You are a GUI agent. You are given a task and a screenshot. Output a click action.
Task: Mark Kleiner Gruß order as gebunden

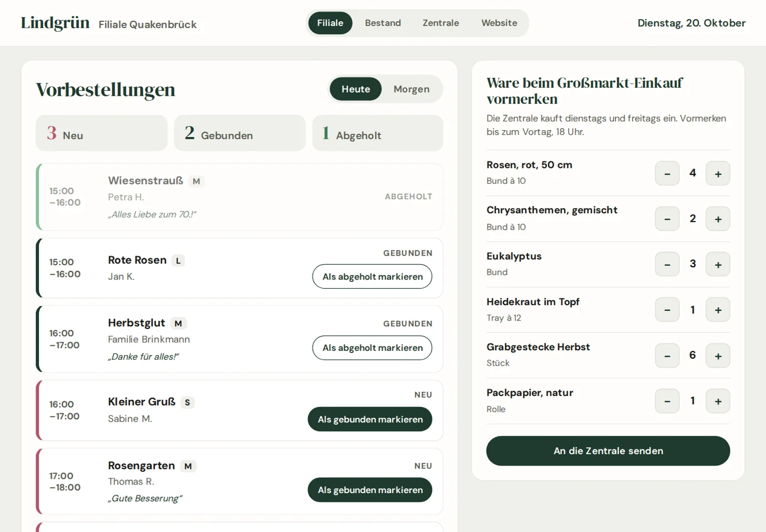tap(370, 419)
